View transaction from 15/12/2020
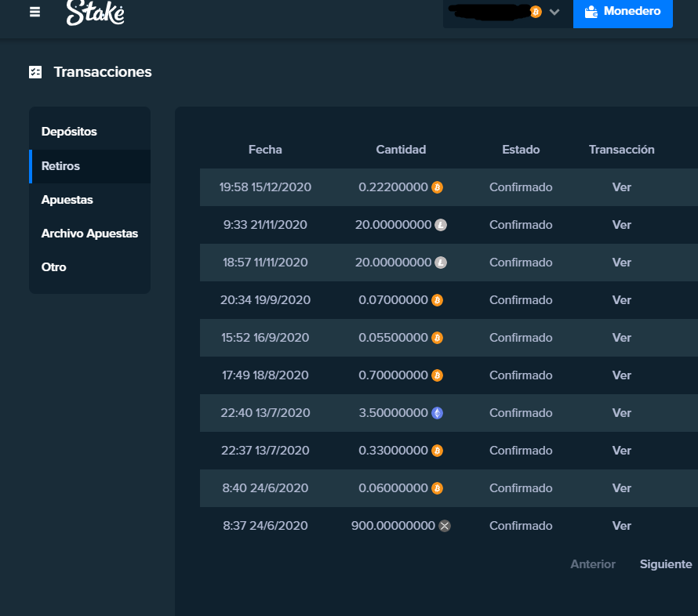 point(621,187)
